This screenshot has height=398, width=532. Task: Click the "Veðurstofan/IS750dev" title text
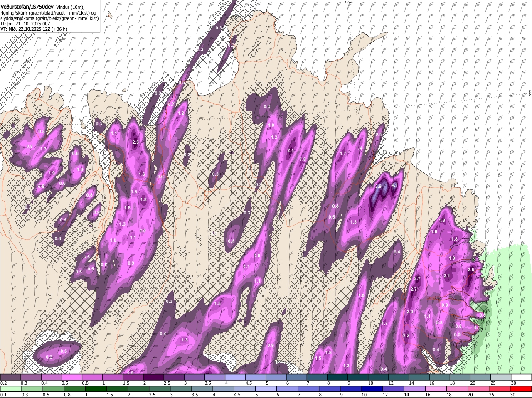click(27, 7)
